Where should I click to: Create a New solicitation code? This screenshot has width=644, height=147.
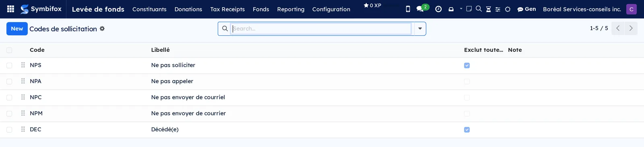17,29
